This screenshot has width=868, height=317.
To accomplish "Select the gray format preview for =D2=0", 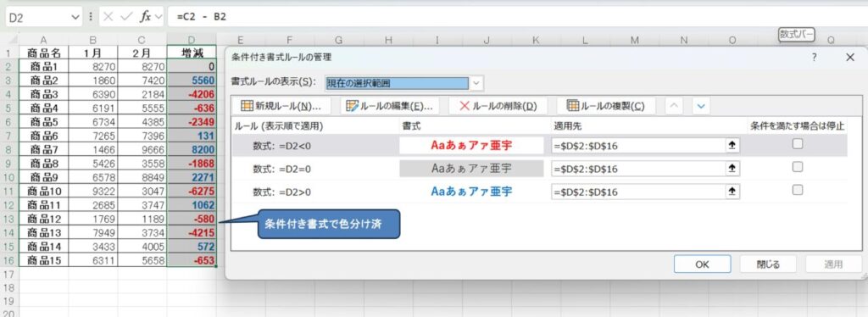I will pyautogui.click(x=471, y=169).
